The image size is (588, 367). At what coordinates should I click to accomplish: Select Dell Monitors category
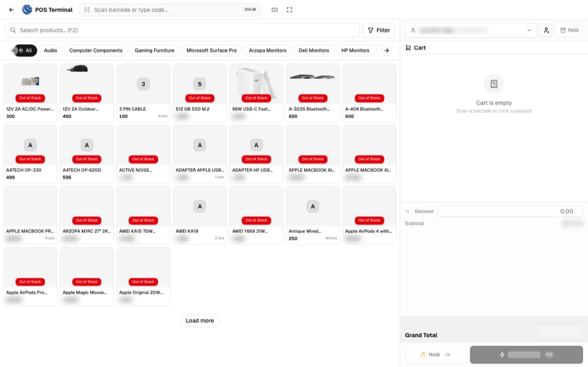314,51
